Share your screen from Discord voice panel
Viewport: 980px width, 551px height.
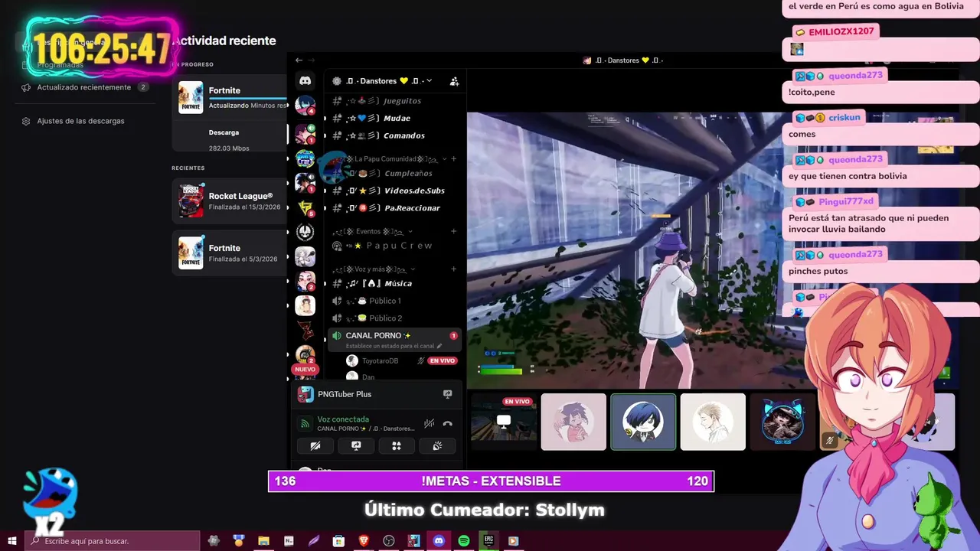(x=356, y=445)
